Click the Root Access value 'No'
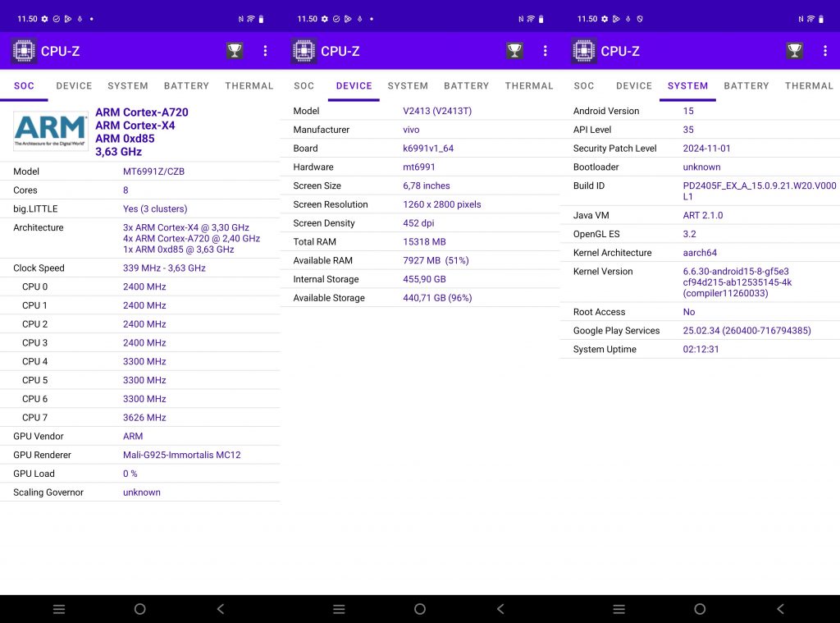840x623 pixels. point(689,312)
